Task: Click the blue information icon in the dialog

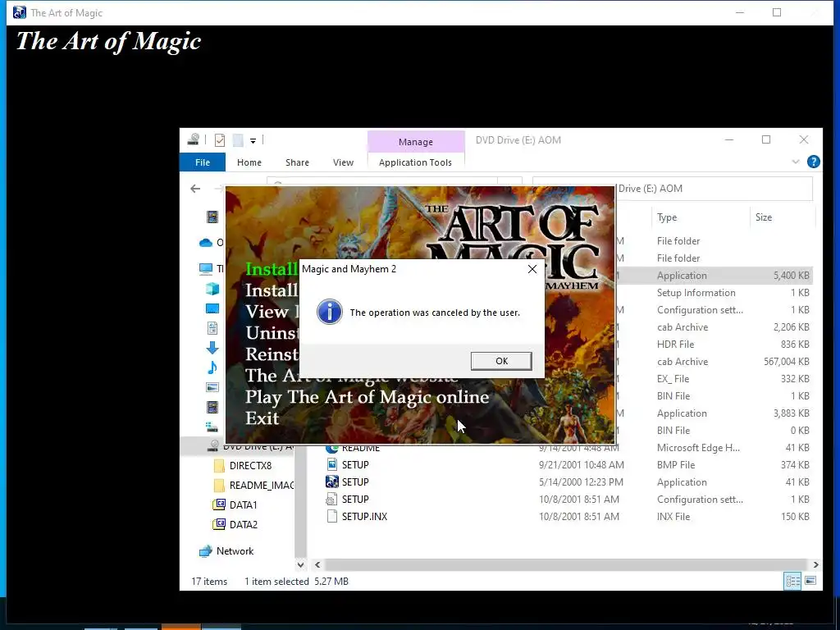Action: click(330, 312)
